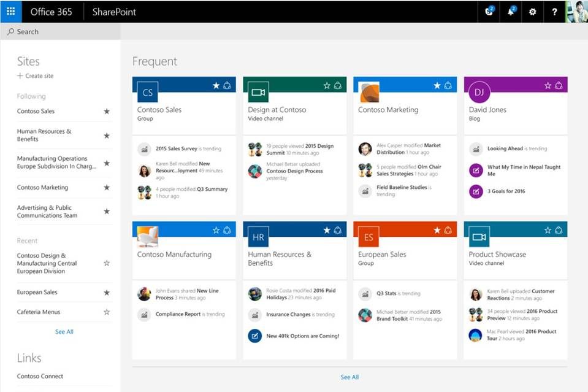This screenshot has width=588, height=392.
Task: Click the share icon on European Sales card
Action: 448,230
